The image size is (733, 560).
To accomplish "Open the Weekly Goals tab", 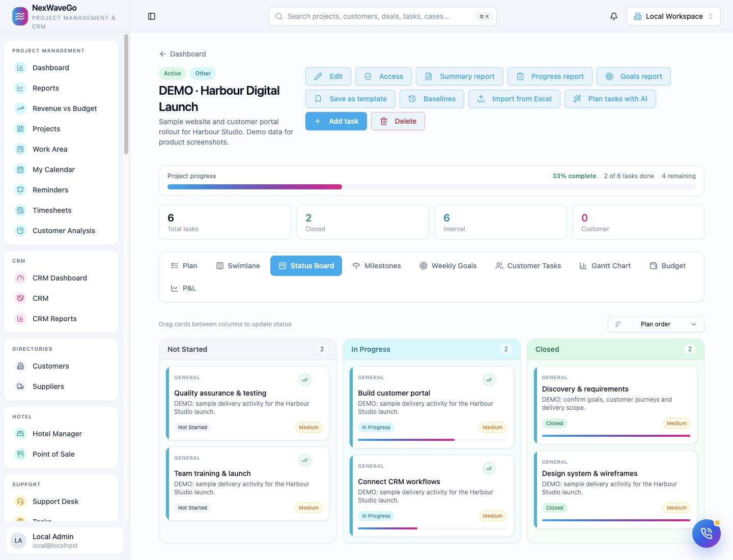I will pos(448,266).
